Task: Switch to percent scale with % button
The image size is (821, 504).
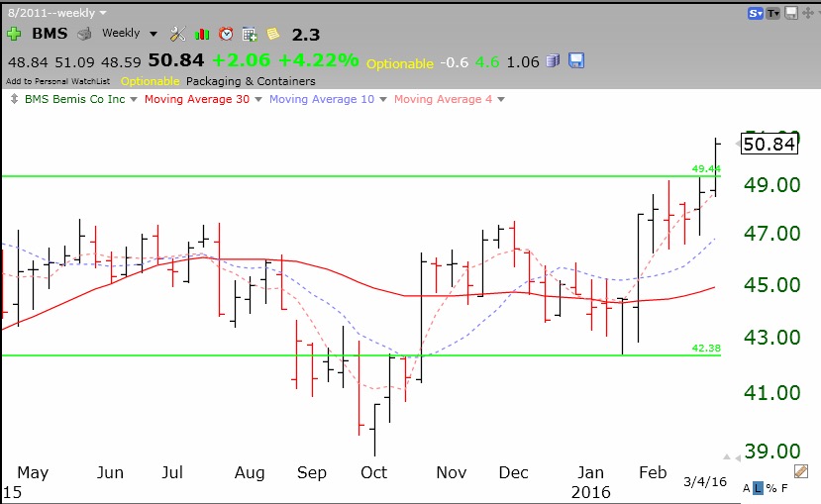Action: click(x=770, y=488)
